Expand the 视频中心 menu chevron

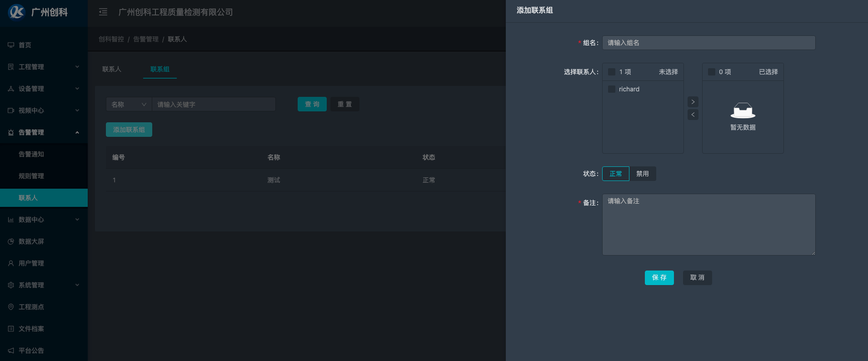[x=77, y=110]
